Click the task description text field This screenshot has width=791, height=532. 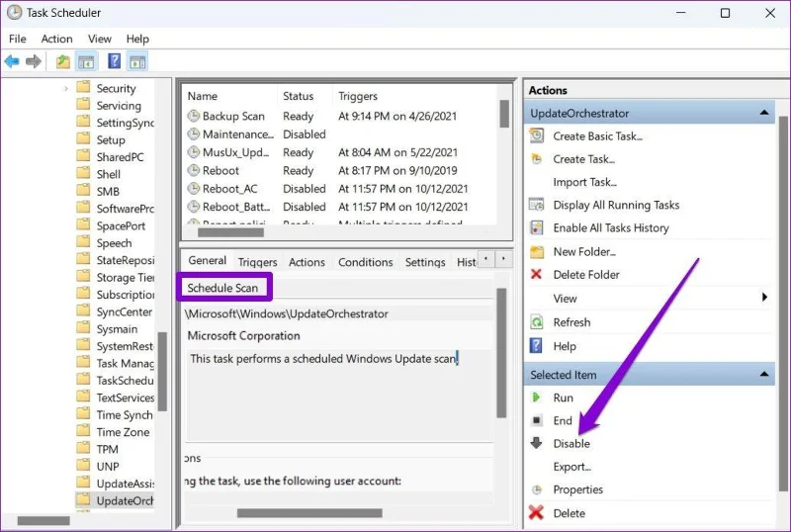click(339, 395)
